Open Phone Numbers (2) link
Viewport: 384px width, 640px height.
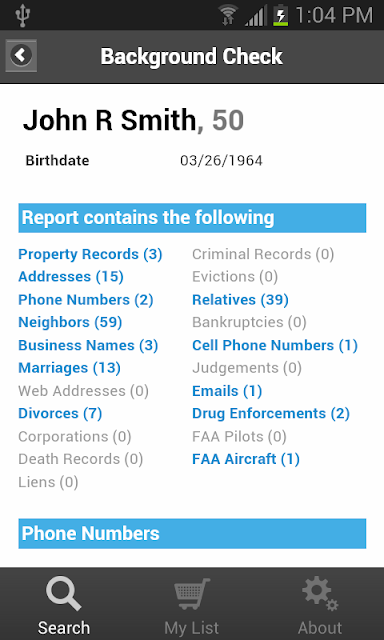click(86, 300)
